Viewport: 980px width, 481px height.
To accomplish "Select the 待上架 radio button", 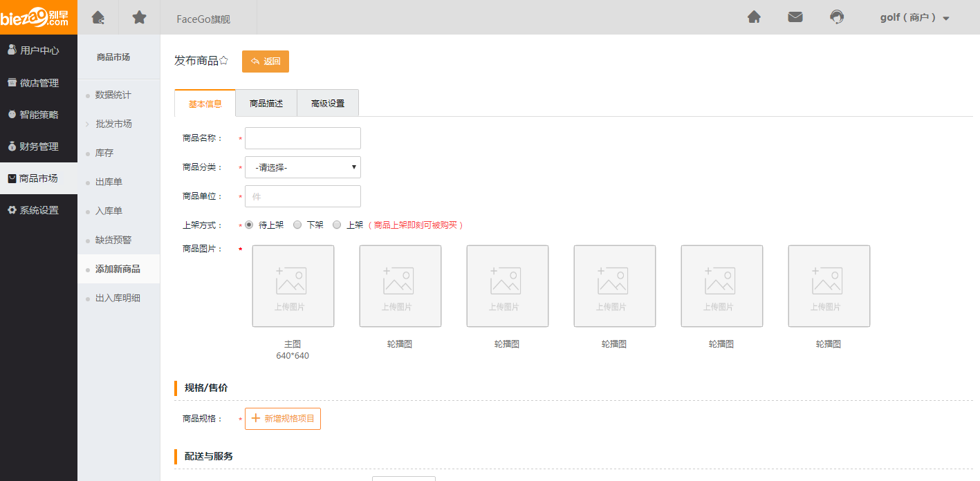I will click(x=249, y=225).
